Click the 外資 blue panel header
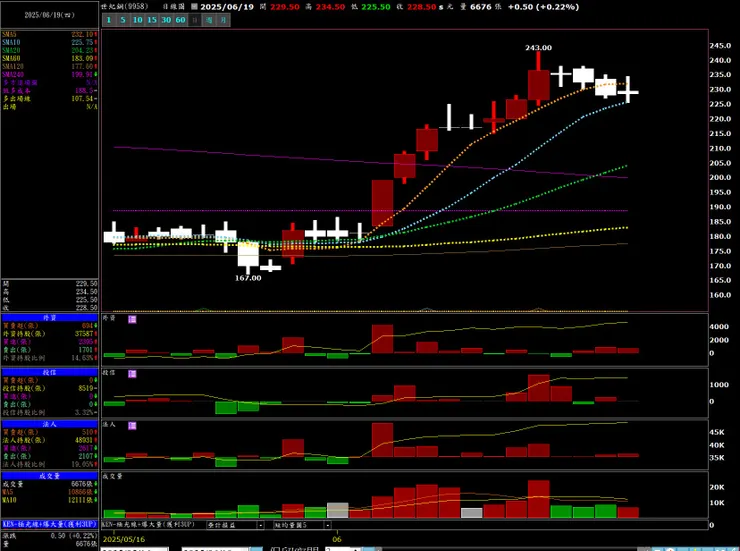Screen dimensions: 740x551 (x=50, y=318)
